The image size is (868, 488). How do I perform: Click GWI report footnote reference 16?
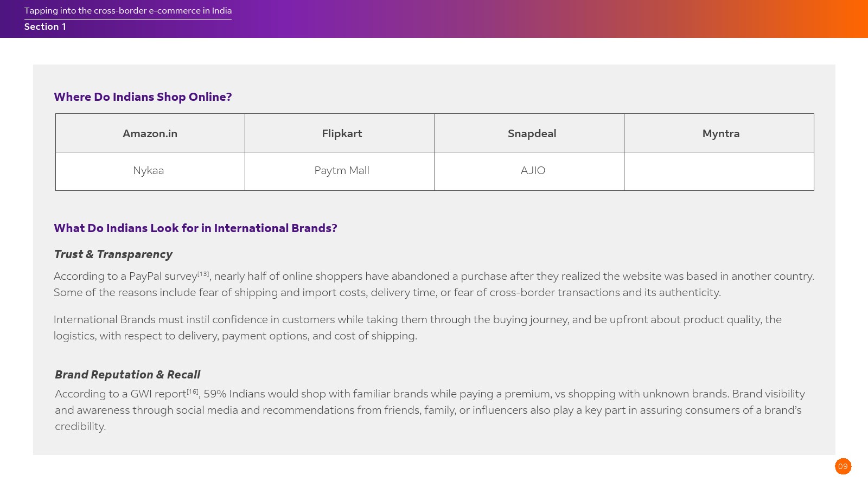tap(193, 391)
